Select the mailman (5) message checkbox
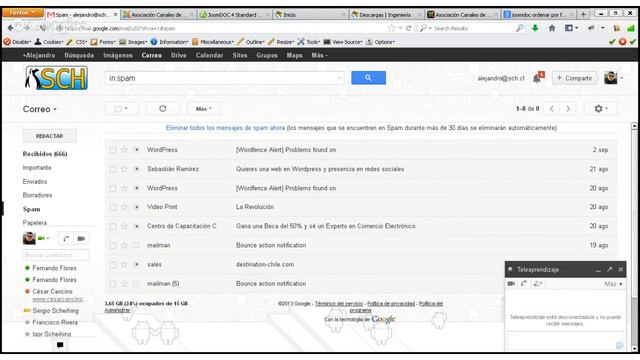This screenshot has height=360, width=640. tap(113, 284)
